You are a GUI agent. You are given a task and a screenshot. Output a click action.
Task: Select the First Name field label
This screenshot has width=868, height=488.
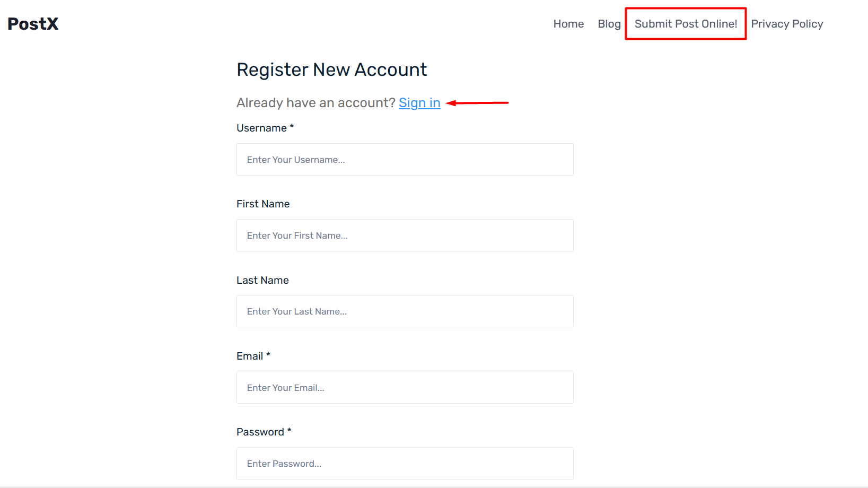click(263, 204)
